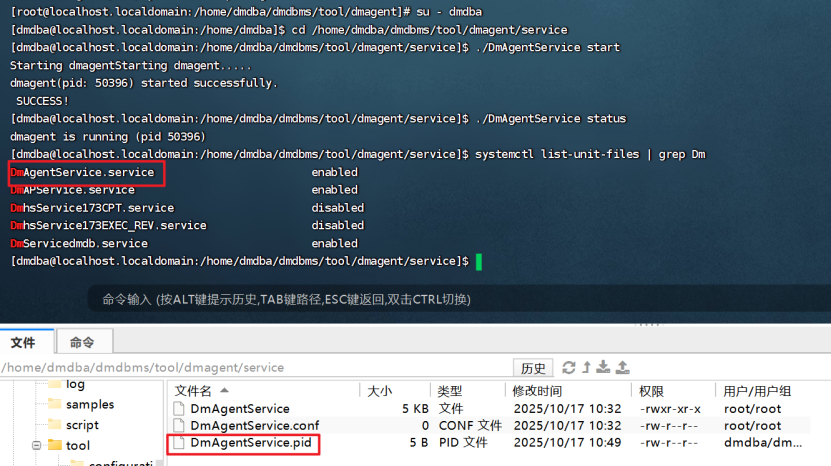Viewport: 831px width, 466px height.
Task: Select the DmAgentService file row
Action: click(x=489, y=409)
